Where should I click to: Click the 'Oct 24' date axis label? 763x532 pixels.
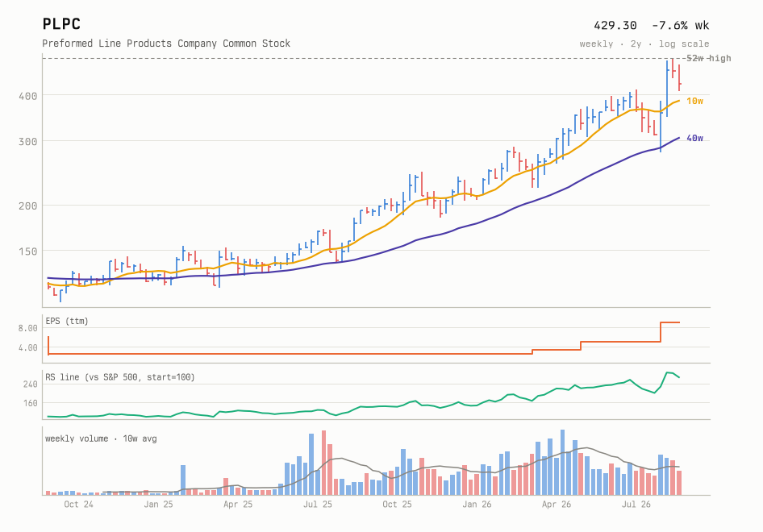[x=78, y=505]
